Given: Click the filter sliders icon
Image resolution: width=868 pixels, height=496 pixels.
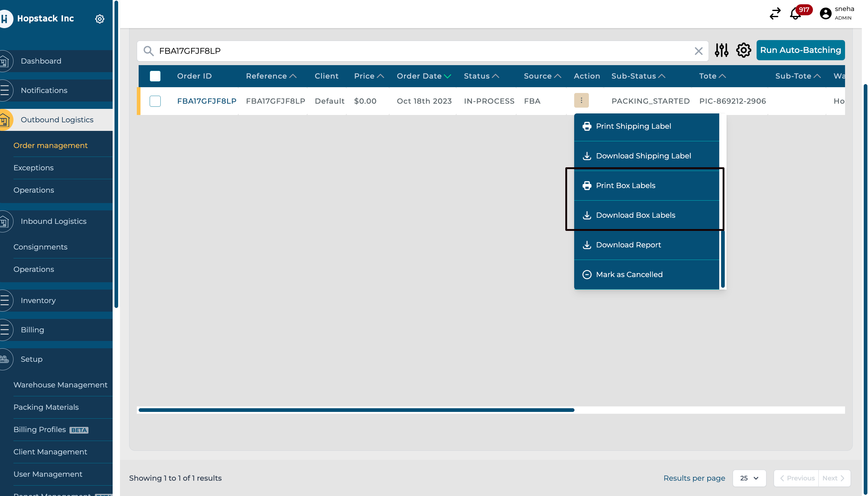Looking at the screenshot, I should (x=721, y=50).
